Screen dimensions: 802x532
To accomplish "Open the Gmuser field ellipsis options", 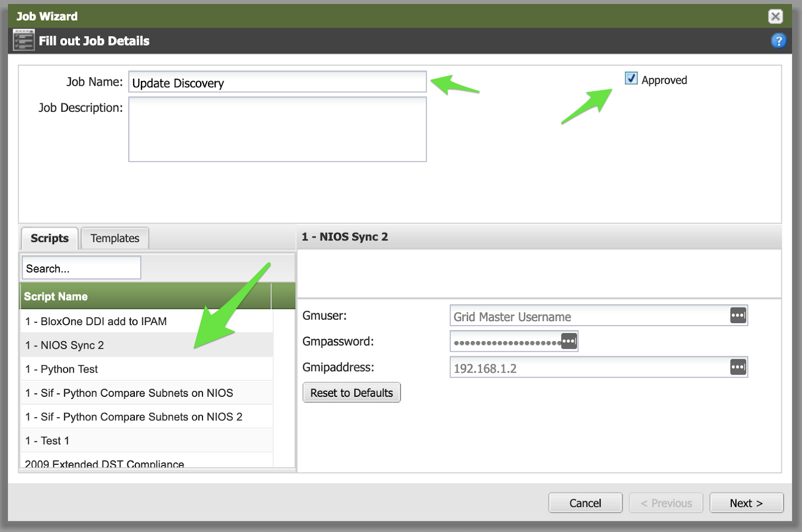I will tap(738, 316).
